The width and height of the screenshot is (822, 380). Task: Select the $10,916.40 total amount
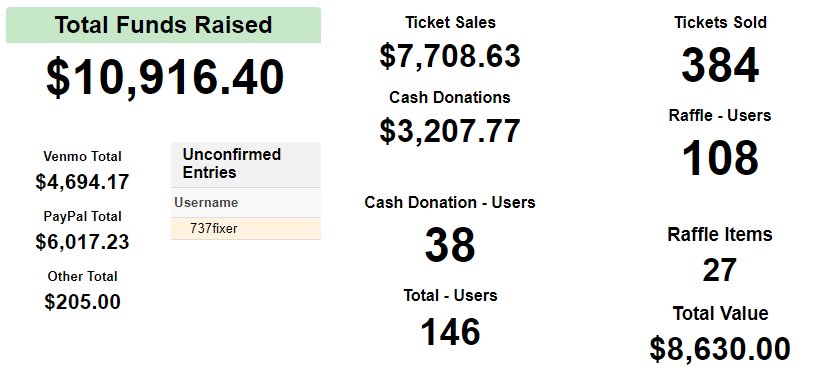tap(165, 77)
